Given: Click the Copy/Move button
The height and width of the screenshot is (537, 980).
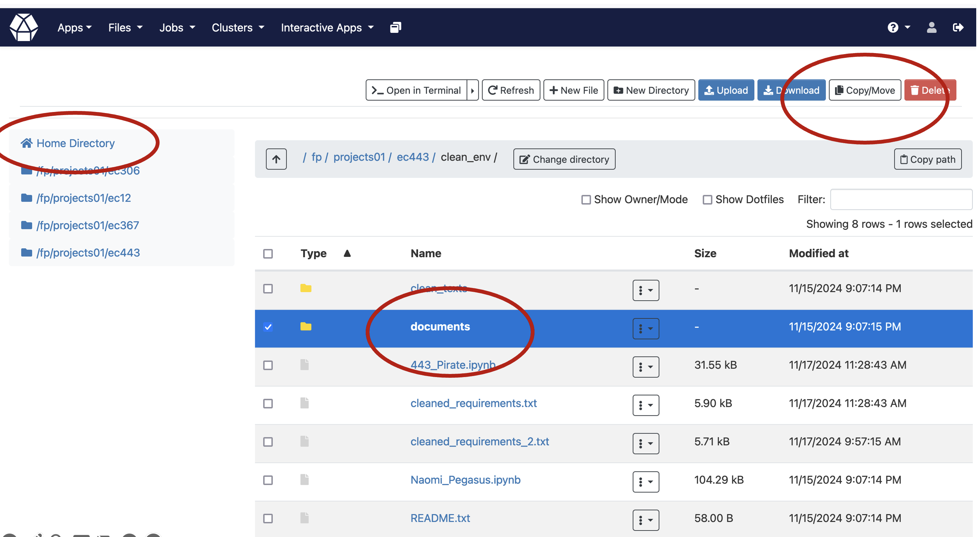Looking at the screenshot, I should 865,90.
